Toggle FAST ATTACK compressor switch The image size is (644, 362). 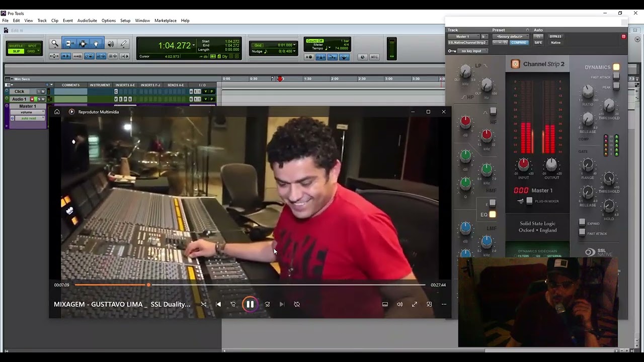[616, 76]
